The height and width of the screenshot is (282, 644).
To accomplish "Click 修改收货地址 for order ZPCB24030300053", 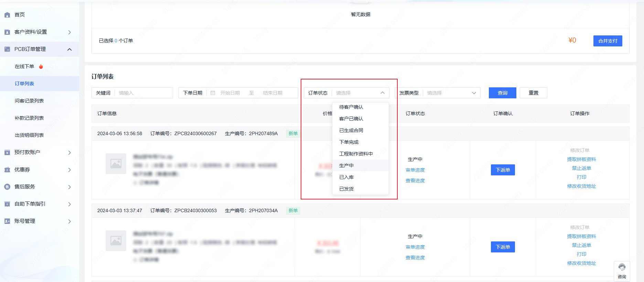I will click(581, 263).
